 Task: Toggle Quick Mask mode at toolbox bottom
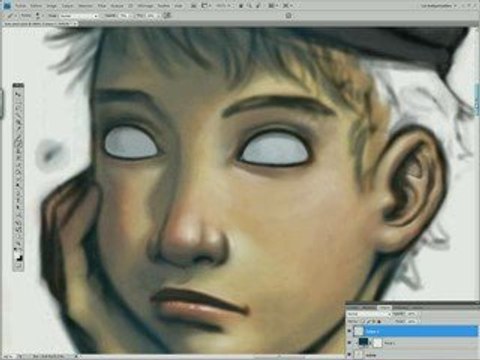coord(18,266)
